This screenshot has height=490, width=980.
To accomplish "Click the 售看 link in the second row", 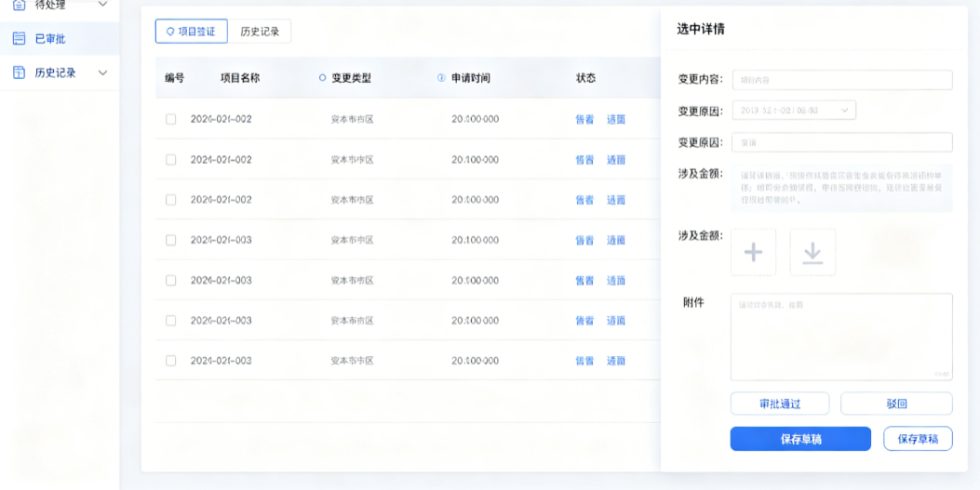I will [584, 160].
